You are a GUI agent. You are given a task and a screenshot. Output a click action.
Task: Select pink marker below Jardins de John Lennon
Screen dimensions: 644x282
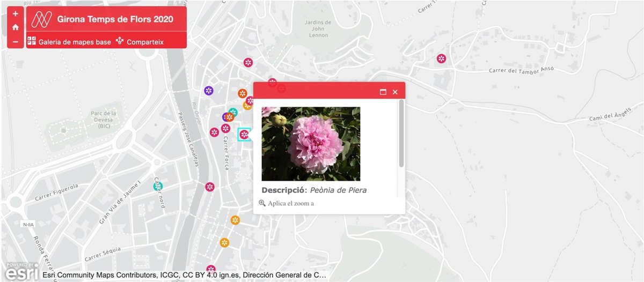[x=248, y=63]
